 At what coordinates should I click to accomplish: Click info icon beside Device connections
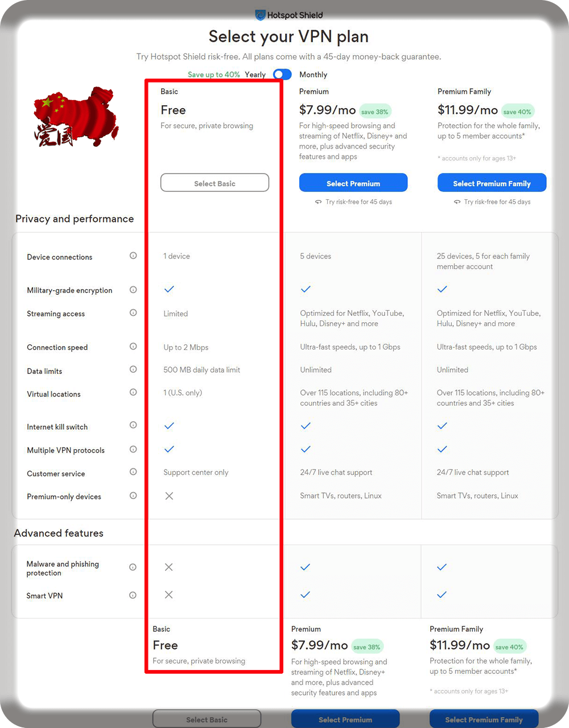(133, 256)
